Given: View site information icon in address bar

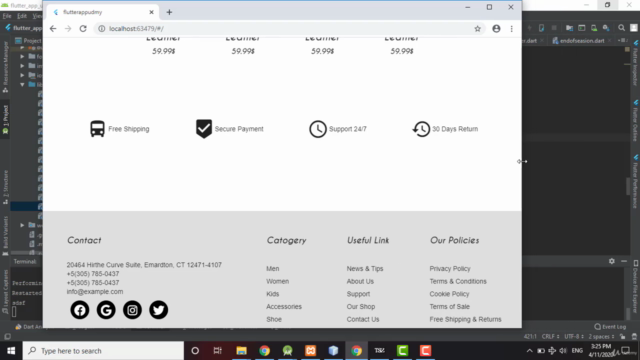Looking at the screenshot, I should (102, 29).
